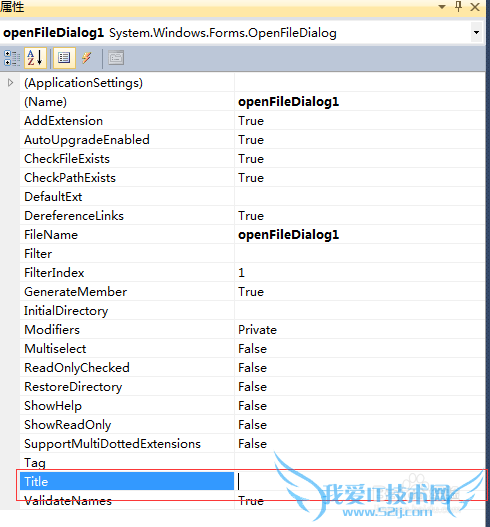Click DereferenceLinks value True

[x=360, y=216]
